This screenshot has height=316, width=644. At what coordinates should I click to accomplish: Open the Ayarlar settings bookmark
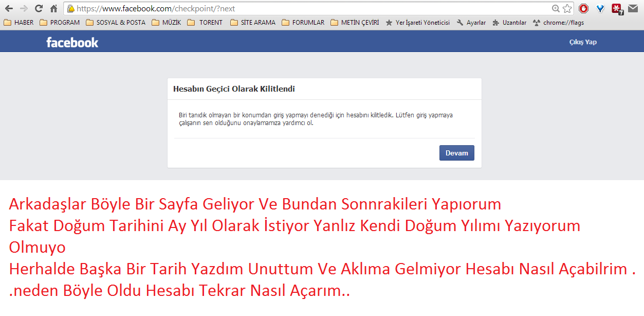[471, 23]
